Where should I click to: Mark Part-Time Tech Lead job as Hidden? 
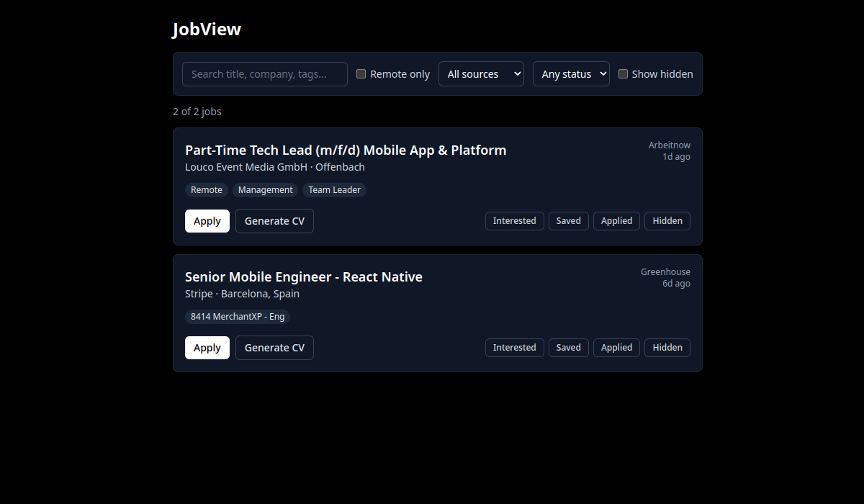(667, 221)
